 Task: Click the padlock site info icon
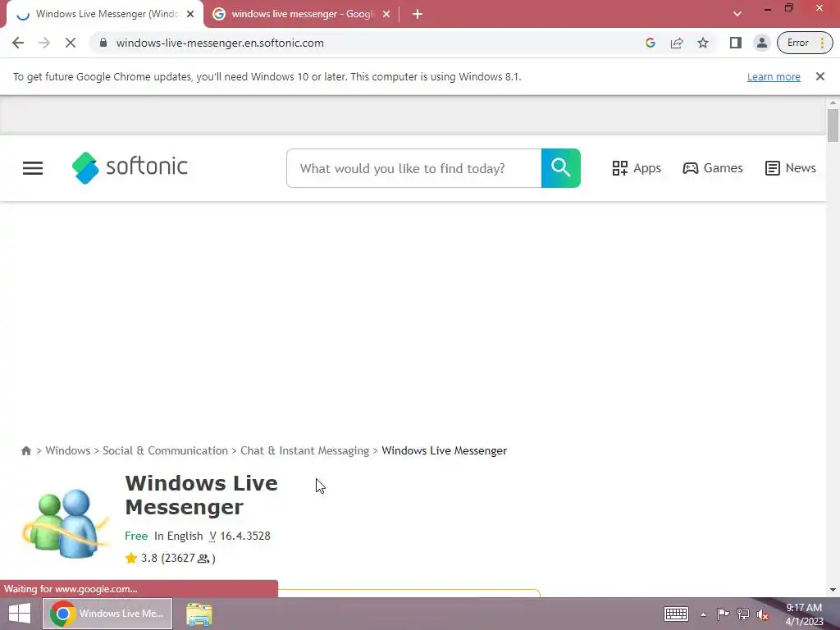click(x=103, y=43)
